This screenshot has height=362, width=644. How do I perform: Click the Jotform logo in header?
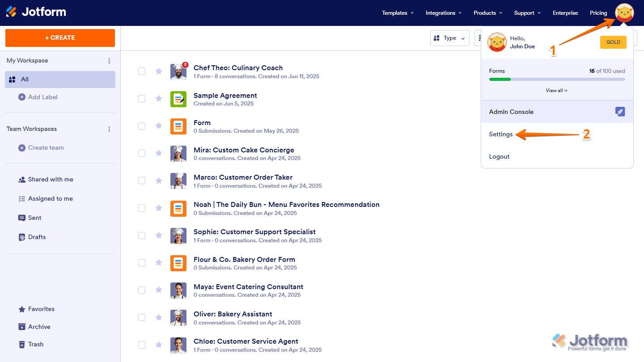coord(36,12)
